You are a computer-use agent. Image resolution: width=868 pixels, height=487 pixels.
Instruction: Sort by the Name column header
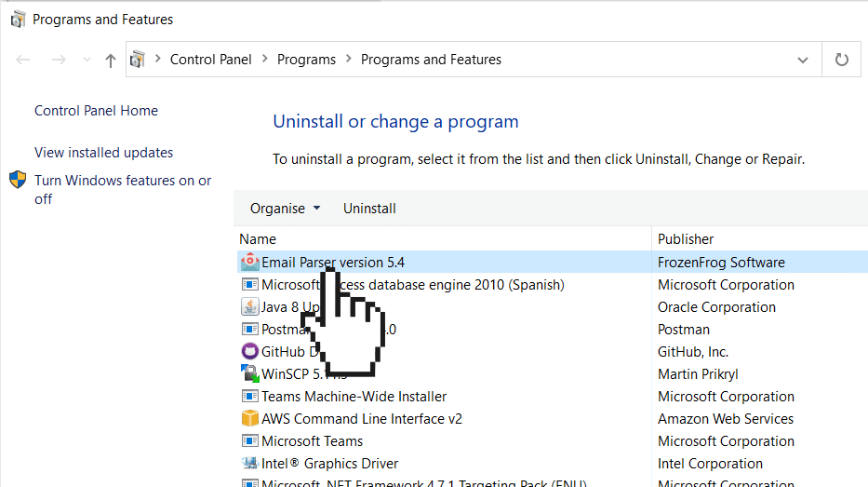point(258,238)
